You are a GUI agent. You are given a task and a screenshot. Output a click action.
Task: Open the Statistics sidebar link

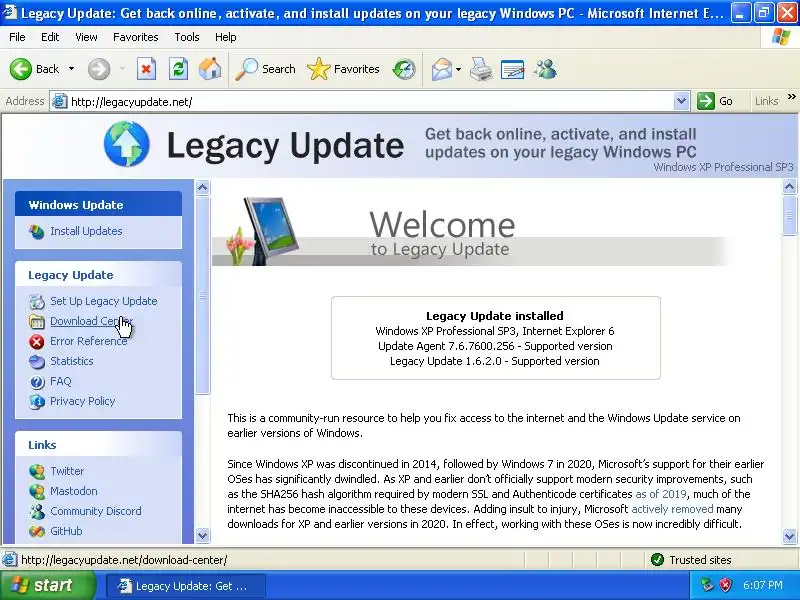[x=72, y=361]
